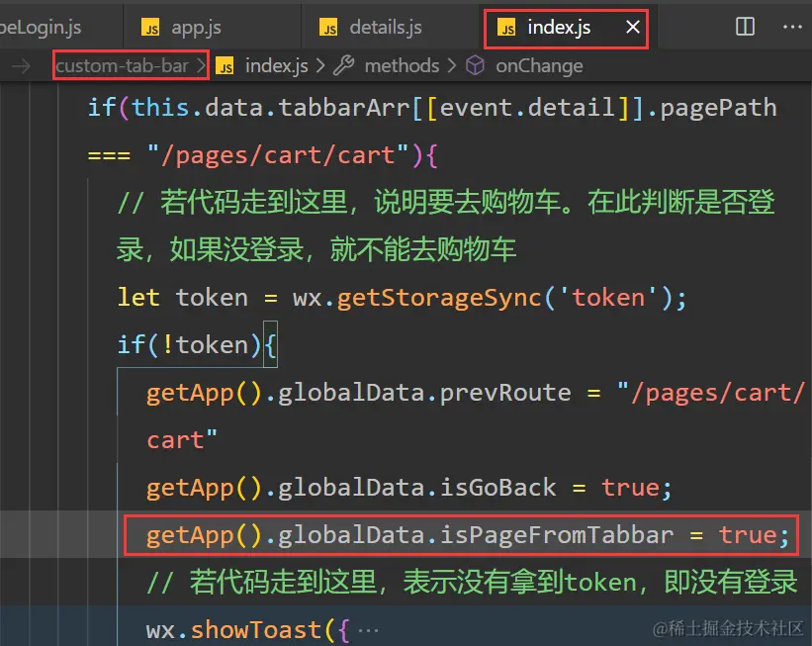Click on 'if(!token){' line
Viewport: 812px width, 646px height.
pyautogui.click(x=198, y=345)
